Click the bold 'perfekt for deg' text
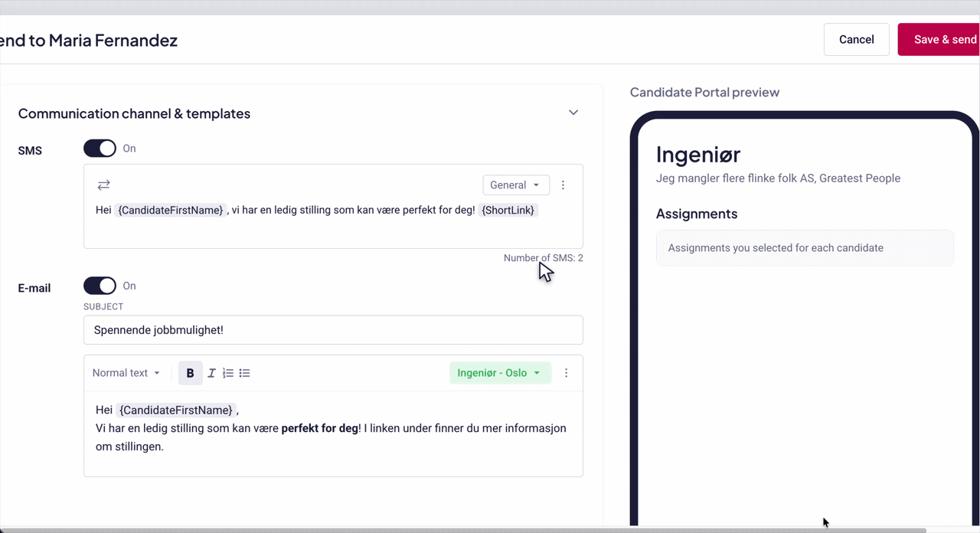980x533 pixels. [x=320, y=428]
